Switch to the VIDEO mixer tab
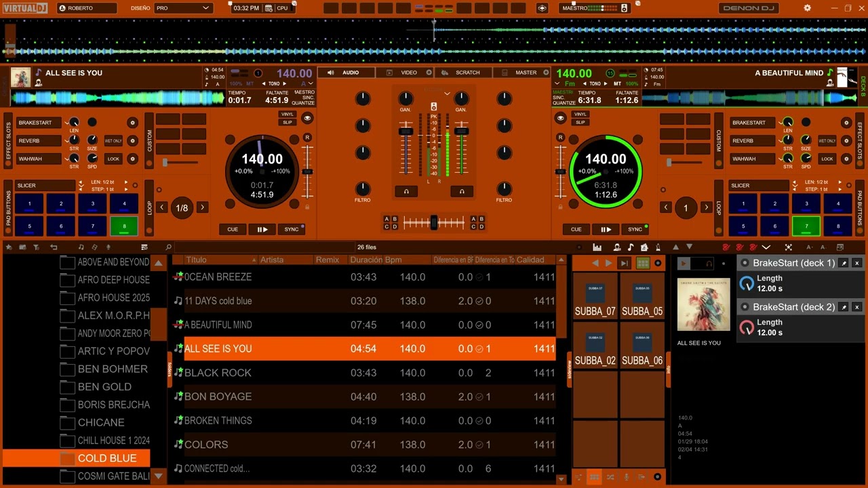 [x=405, y=73]
